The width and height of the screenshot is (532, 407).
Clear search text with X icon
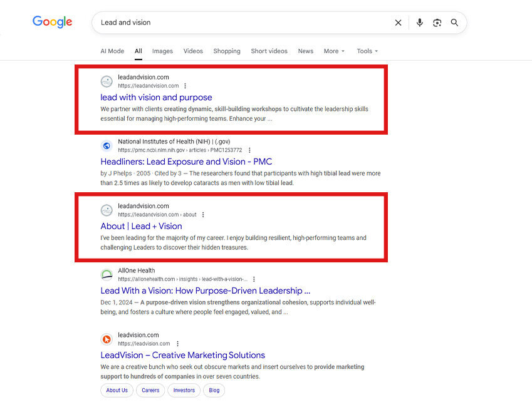tap(398, 23)
